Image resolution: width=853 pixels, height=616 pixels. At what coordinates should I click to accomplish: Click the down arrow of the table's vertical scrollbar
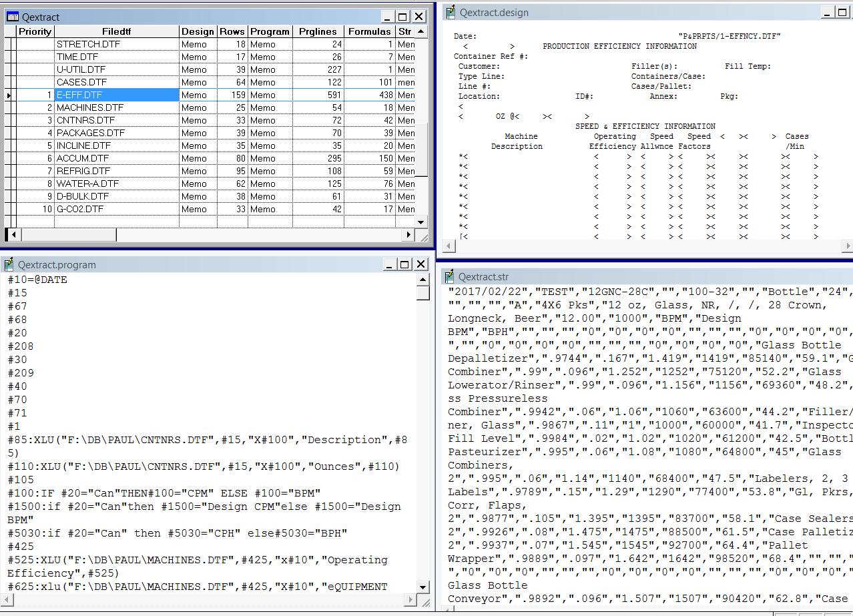coord(421,222)
